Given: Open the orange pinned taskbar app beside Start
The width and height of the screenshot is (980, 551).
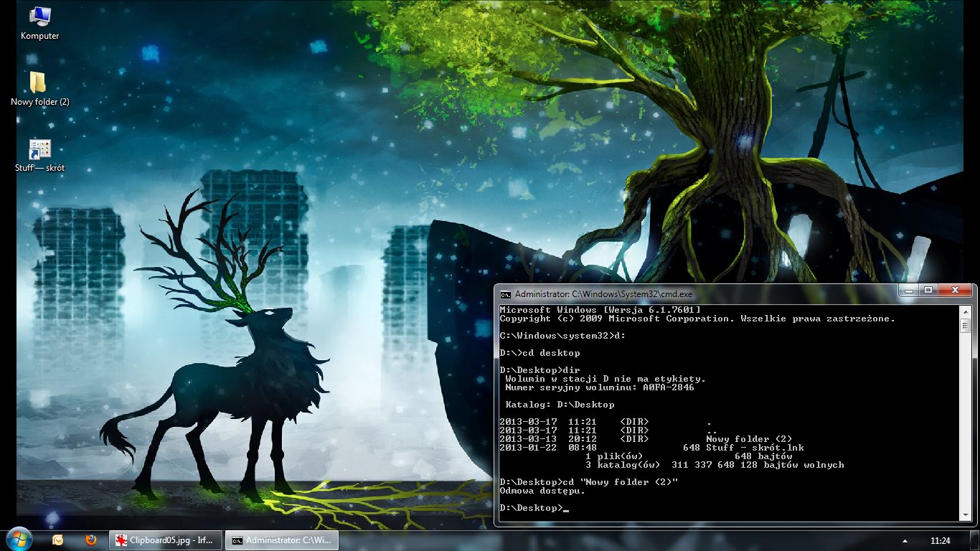Looking at the screenshot, I should click(58, 540).
